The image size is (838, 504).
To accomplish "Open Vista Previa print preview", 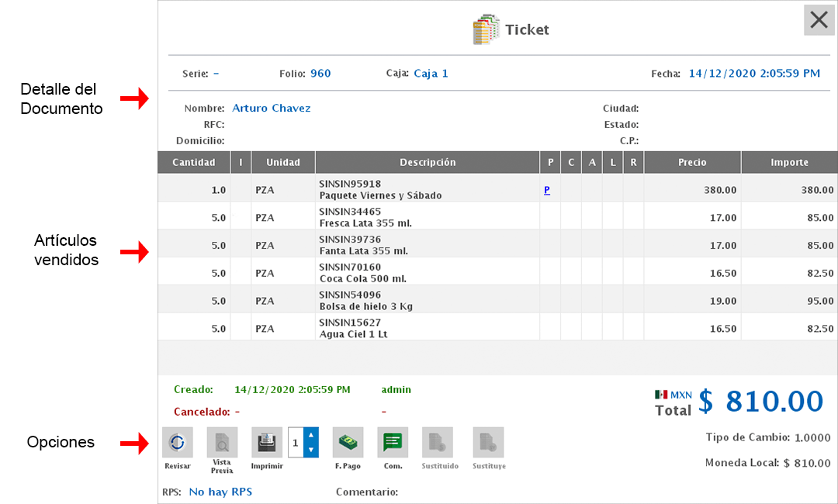I will click(x=222, y=442).
